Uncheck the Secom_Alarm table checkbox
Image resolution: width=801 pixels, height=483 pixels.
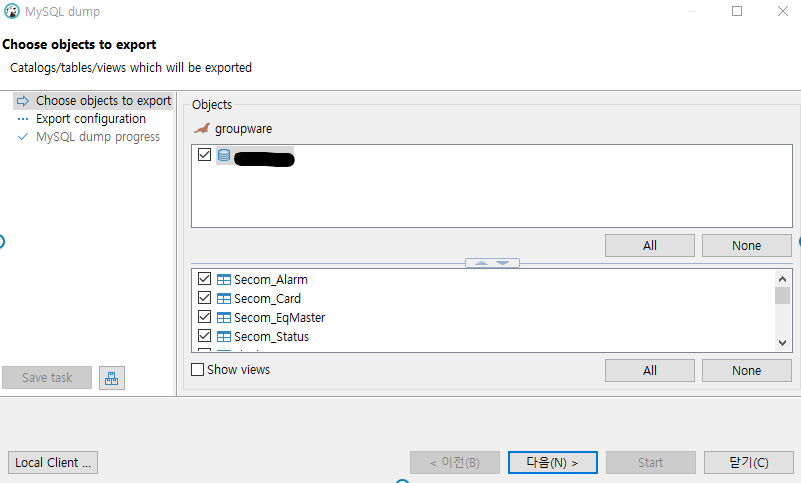click(x=205, y=280)
